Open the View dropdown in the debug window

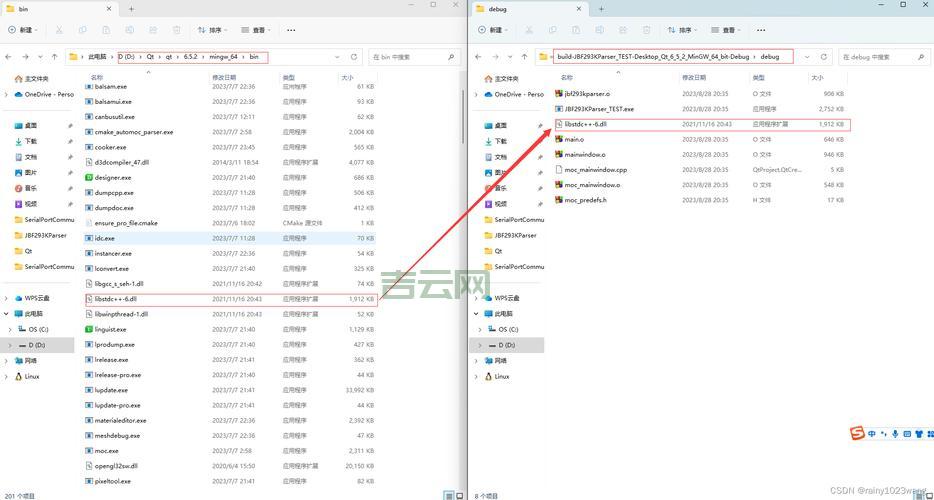click(726, 30)
